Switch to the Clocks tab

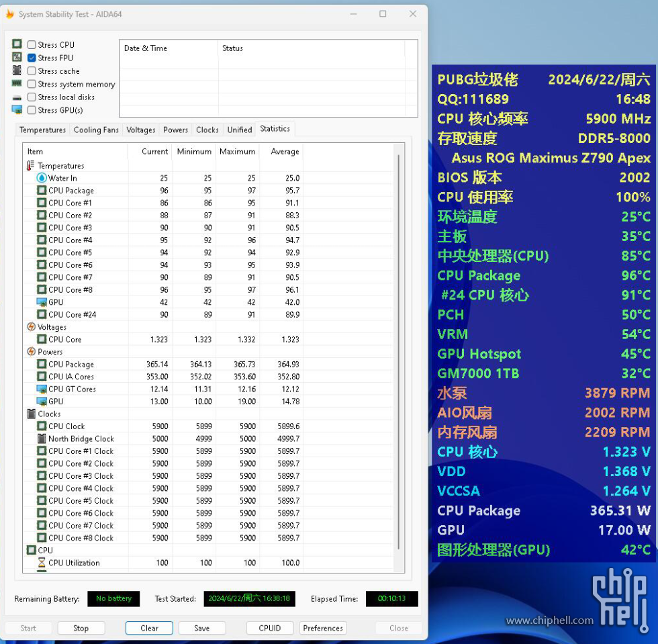pyautogui.click(x=207, y=130)
